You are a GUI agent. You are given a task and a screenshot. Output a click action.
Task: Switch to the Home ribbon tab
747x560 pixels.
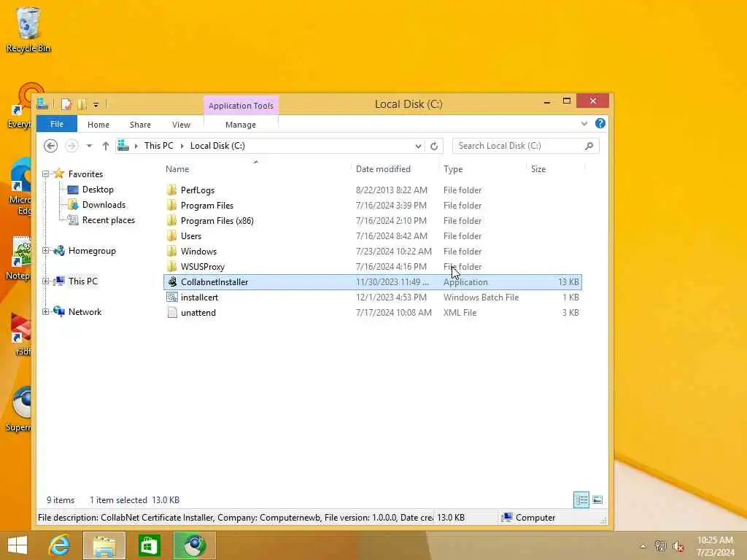click(98, 124)
